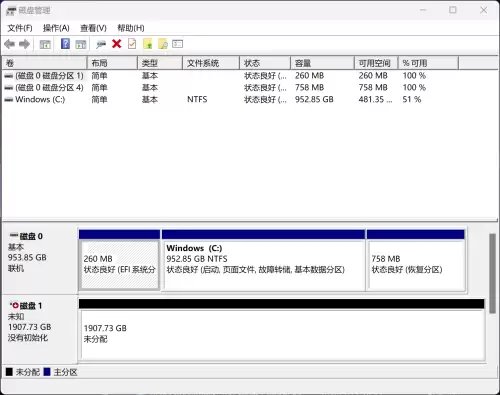Select the 260 MB EFI system partition block
The height and width of the screenshot is (395, 500).
pos(119,260)
